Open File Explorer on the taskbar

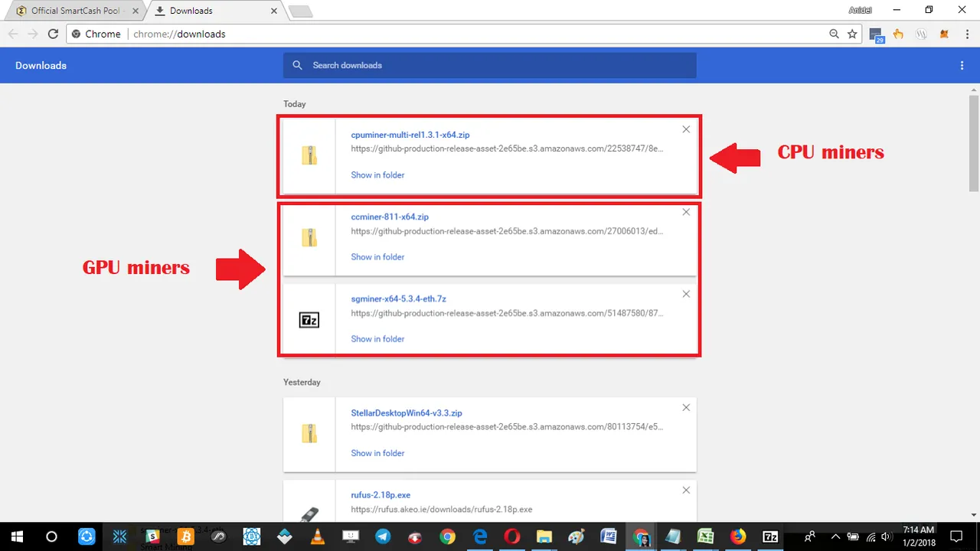(544, 536)
